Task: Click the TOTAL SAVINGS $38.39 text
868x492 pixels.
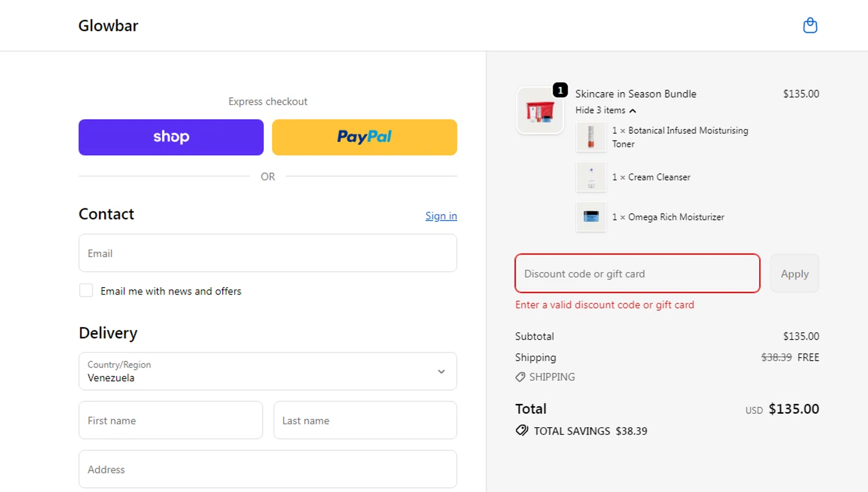Action: coord(590,431)
